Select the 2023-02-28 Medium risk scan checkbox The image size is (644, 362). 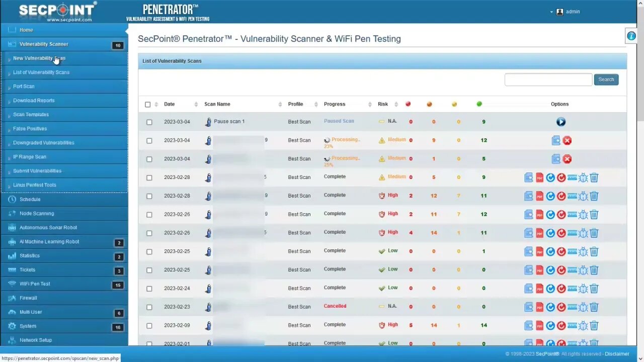pyautogui.click(x=149, y=177)
